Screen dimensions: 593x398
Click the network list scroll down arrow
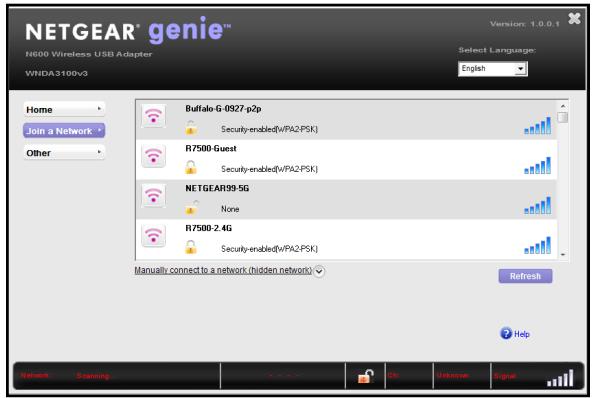point(563,255)
